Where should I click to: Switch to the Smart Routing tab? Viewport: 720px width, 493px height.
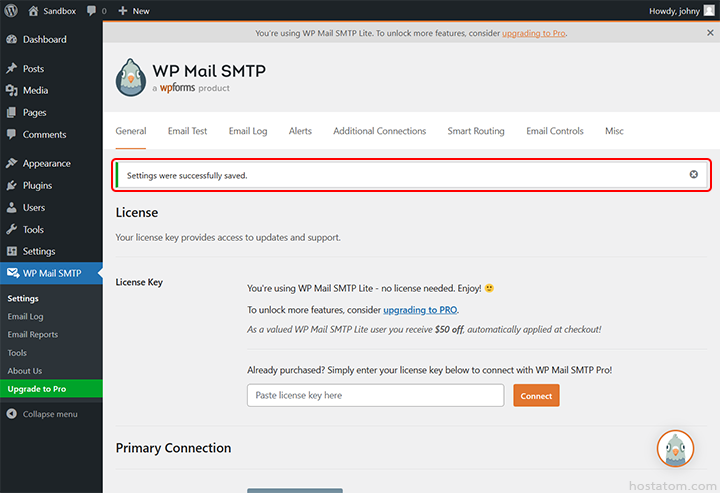point(476,131)
